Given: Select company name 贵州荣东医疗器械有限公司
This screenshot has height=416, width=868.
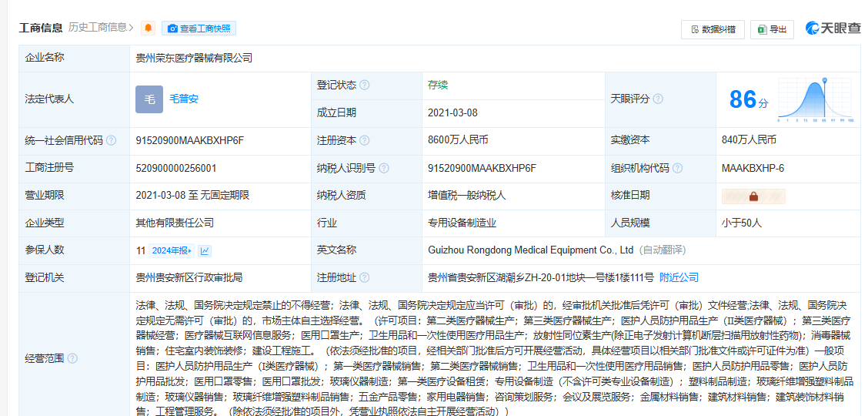Looking at the screenshot, I should pyautogui.click(x=195, y=58).
